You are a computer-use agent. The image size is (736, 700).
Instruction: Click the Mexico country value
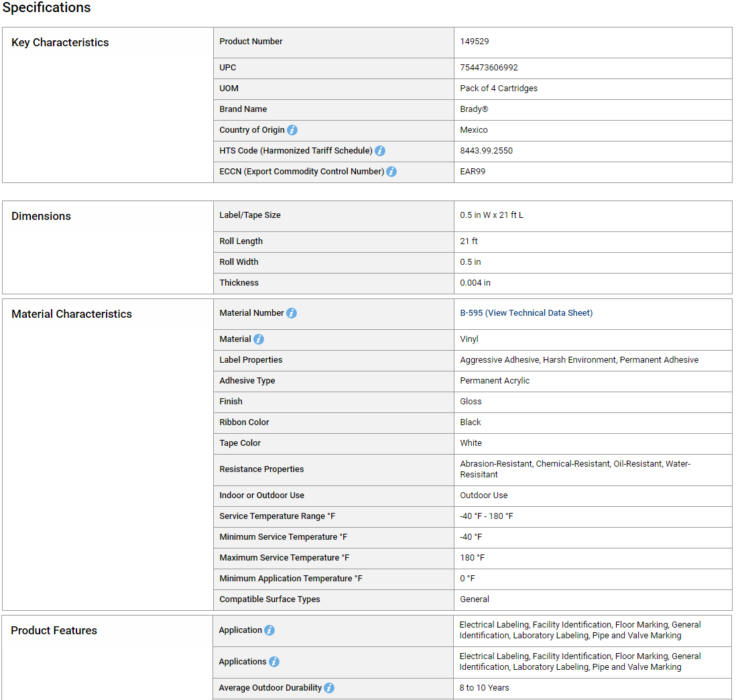pos(474,130)
